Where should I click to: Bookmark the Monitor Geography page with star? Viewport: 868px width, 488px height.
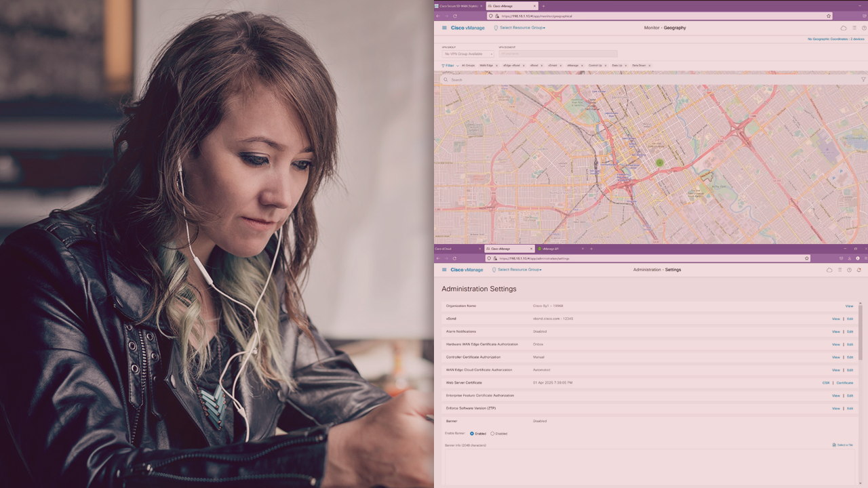coord(829,16)
